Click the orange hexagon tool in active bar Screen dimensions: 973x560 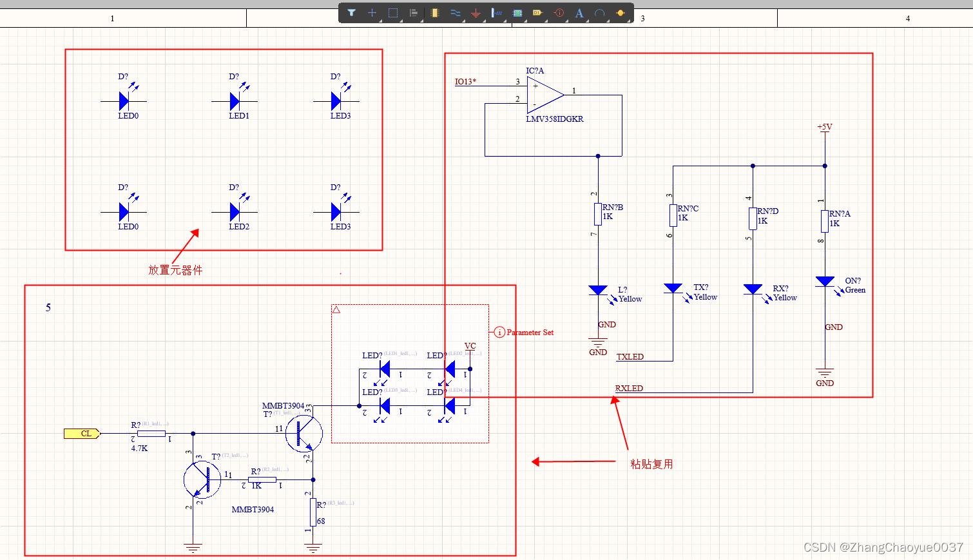point(621,13)
